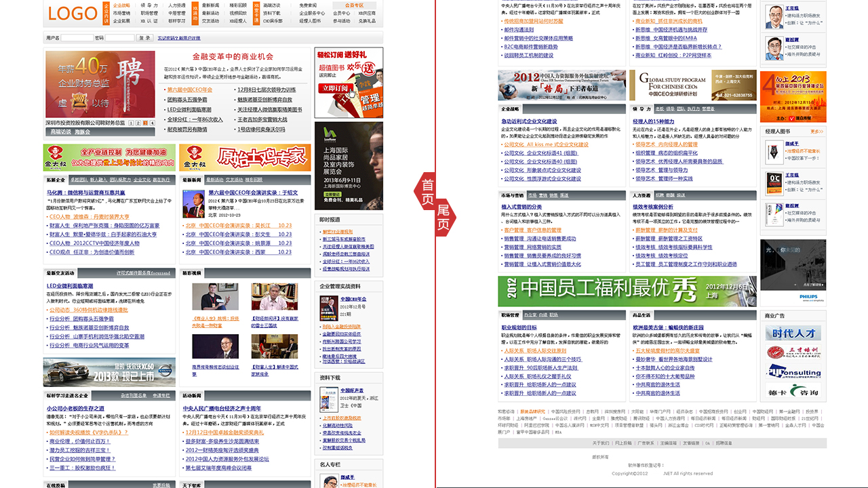868x488 pixels.
Task: Select slide 1 in the banner pager
Action: (x=131, y=123)
